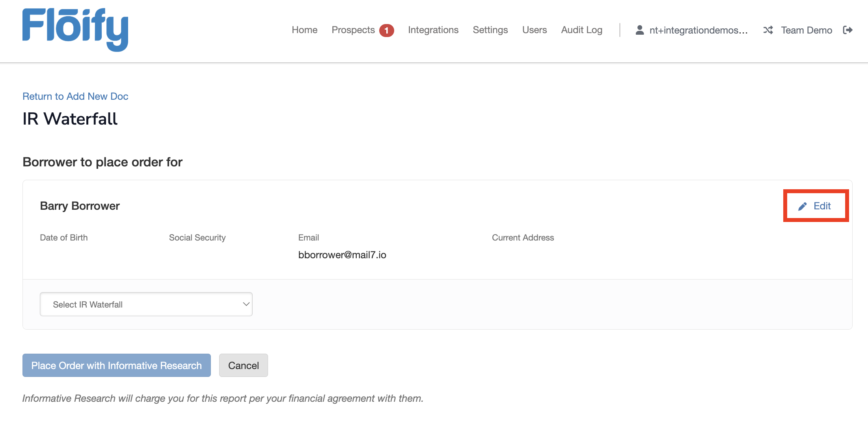This screenshot has height=440, width=868.
Task: Follow the Return to Add New Doc link
Action: 75,96
